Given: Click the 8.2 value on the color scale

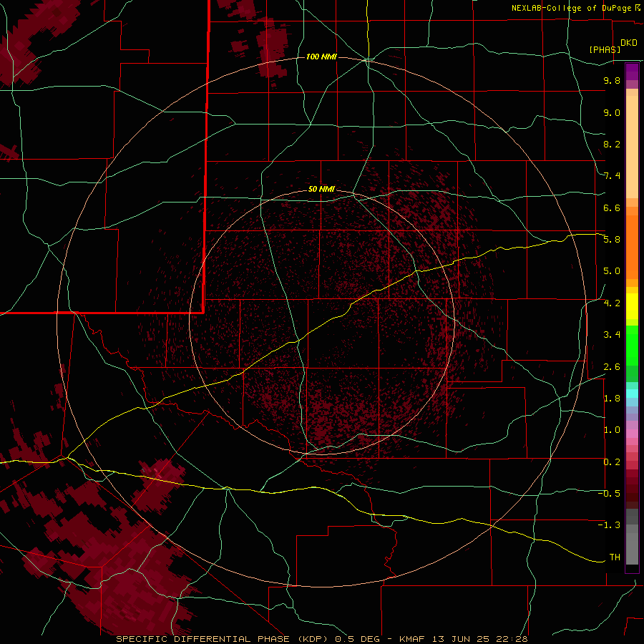Looking at the screenshot, I should click(612, 144).
